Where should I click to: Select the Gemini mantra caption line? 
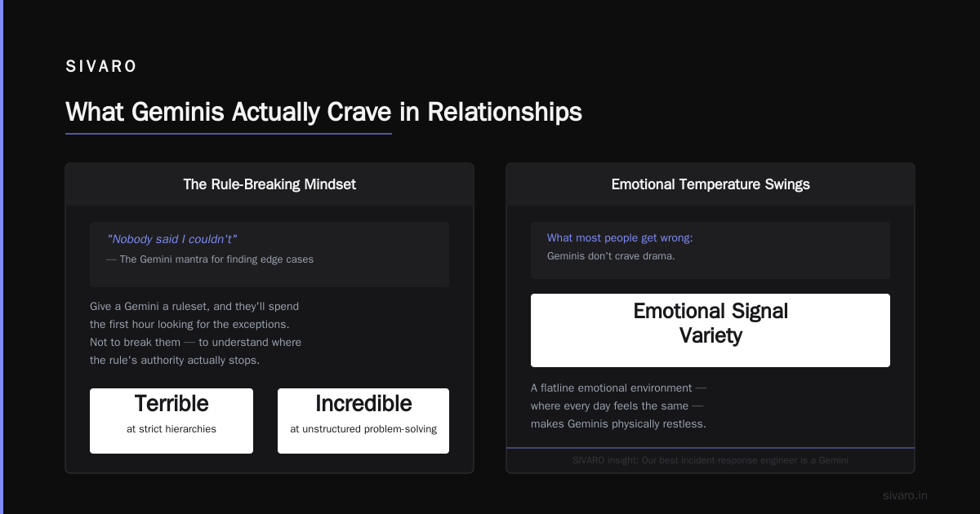coord(210,259)
